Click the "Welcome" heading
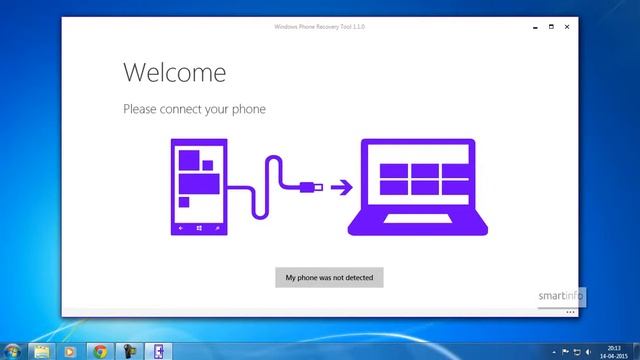Image resolution: width=640 pixels, height=360 pixels. click(x=175, y=73)
